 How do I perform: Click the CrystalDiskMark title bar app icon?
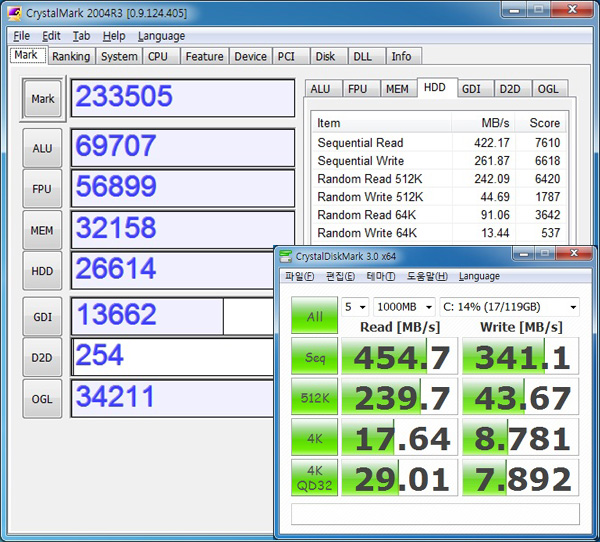click(x=285, y=256)
